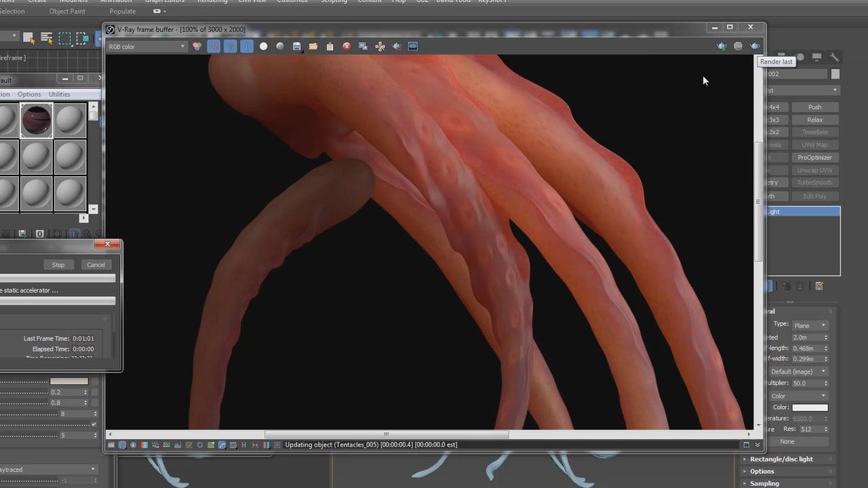Close the rendering progress dialog
Viewport: 868px width, 488px height.
coord(107,244)
